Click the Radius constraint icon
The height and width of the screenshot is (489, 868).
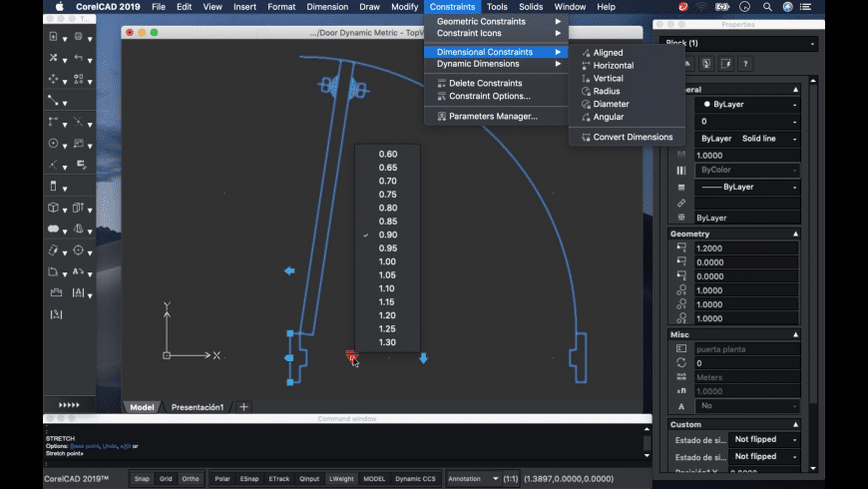[x=585, y=91]
